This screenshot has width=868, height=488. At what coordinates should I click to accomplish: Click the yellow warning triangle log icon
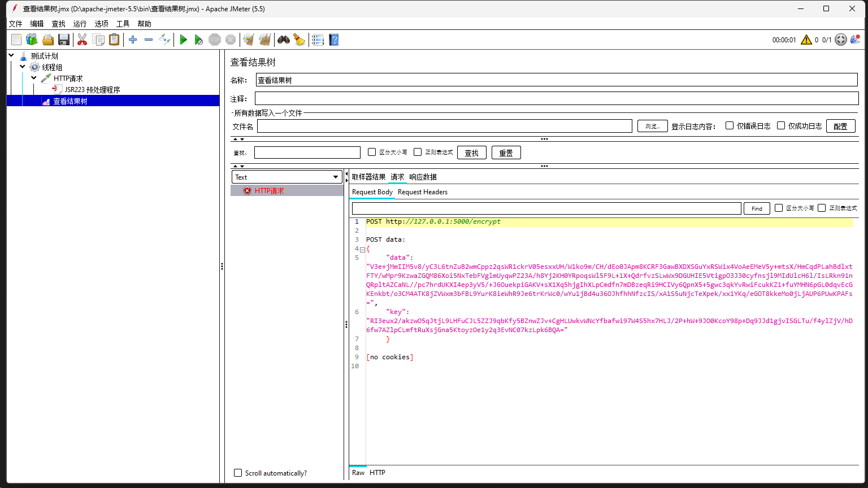coord(806,40)
